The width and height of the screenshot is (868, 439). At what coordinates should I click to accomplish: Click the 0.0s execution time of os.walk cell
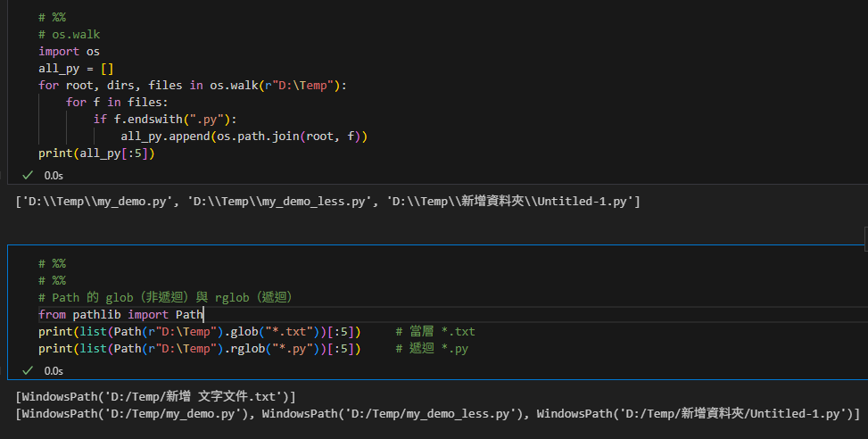coord(54,176)
